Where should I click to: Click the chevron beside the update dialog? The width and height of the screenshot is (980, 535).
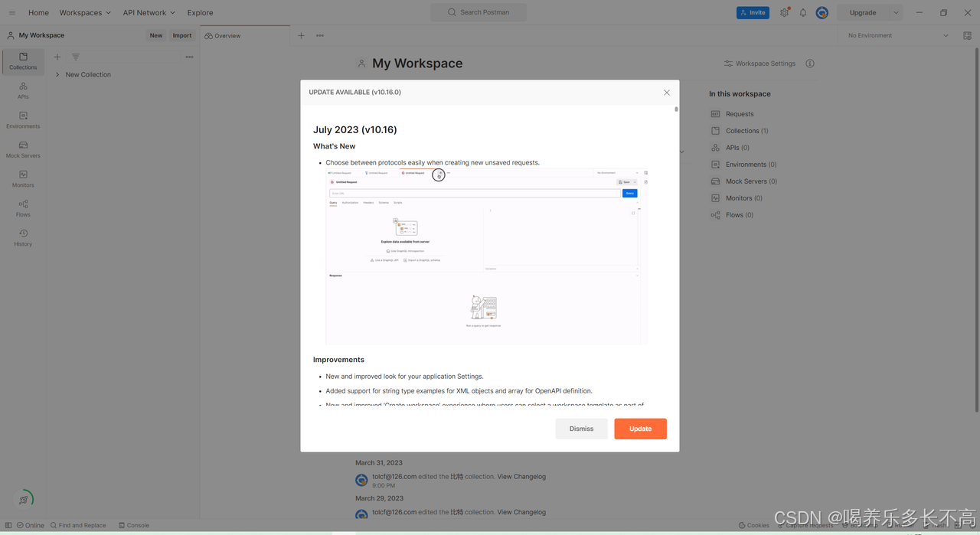click(682, 152)
